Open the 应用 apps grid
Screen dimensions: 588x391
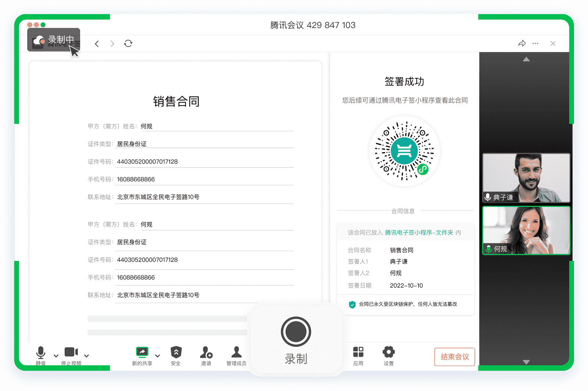(x=358, y=356)
